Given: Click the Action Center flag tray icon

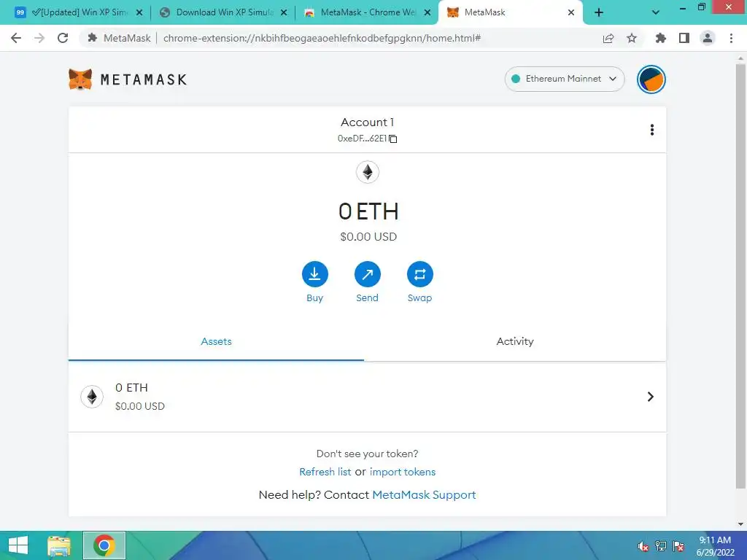Looking at the screenshot, I should click(x=678, y=546).
